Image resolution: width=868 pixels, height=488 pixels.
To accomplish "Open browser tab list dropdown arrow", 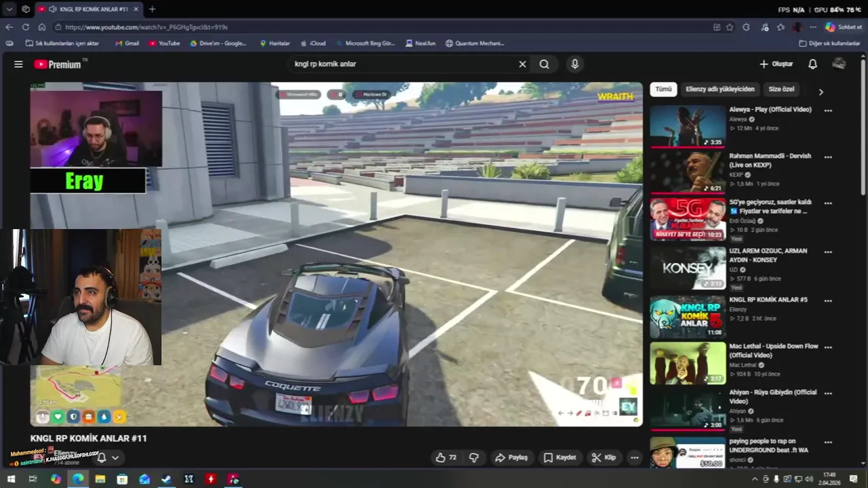I will coord(9,9).
